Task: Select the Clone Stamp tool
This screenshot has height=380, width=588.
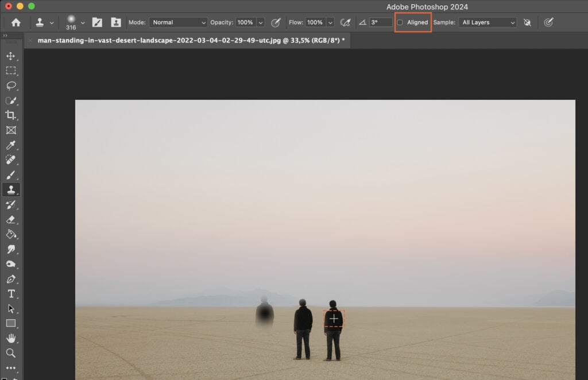Action: click(12, 190)
